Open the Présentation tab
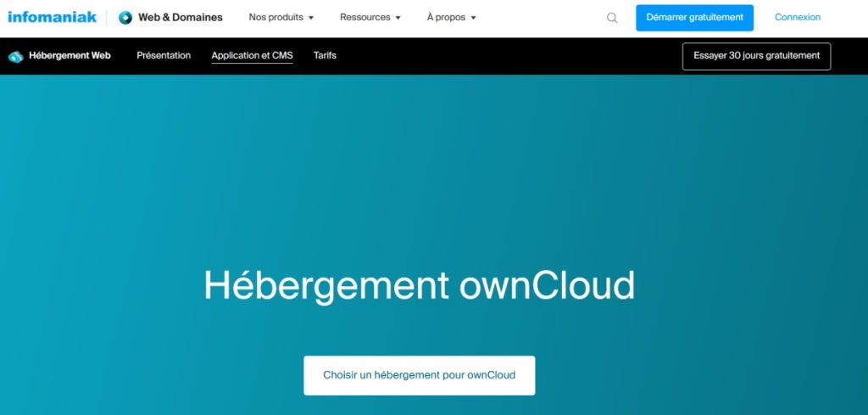Image resolution: width=868 pixels, height=415 pixels. coord(164,55)
